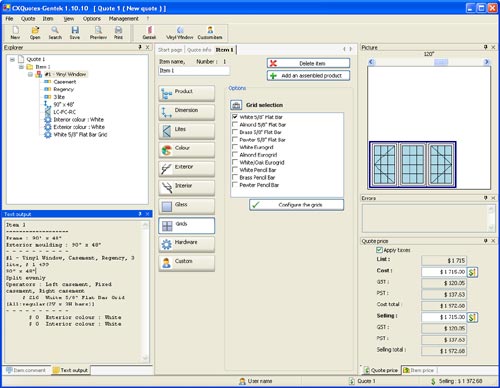This screenshot has width=500, height=388.
Task: Collapse the Item 1 tree node
Action: [x=21, y=67]
